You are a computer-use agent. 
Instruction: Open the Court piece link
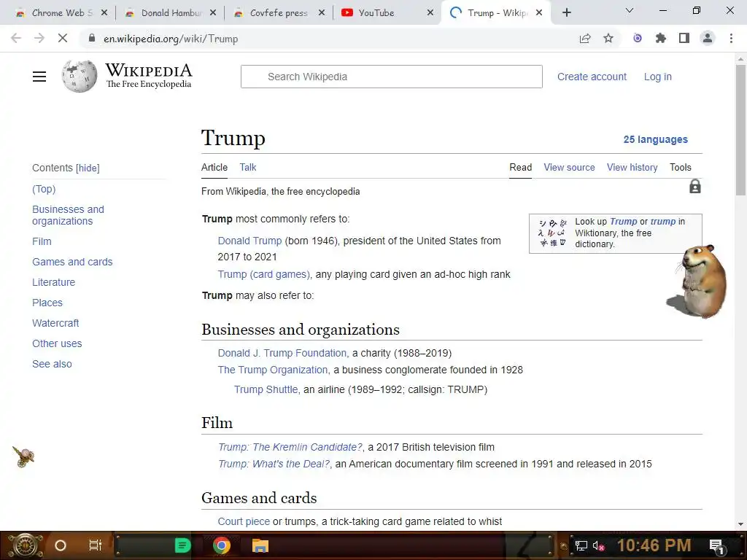pos(244,521)
